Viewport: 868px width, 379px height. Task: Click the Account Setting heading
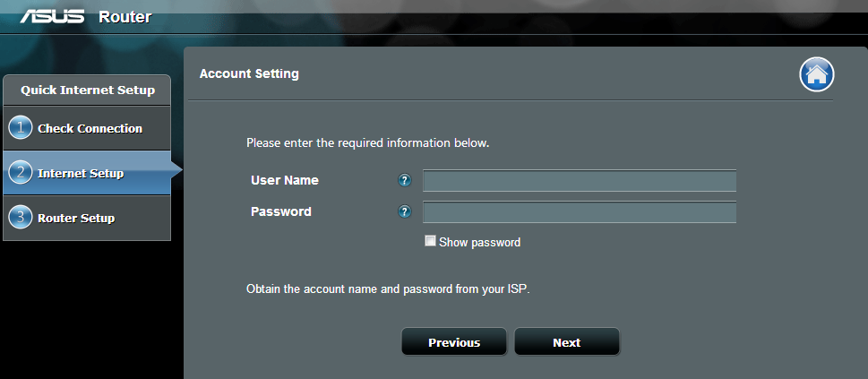point(249,73)
